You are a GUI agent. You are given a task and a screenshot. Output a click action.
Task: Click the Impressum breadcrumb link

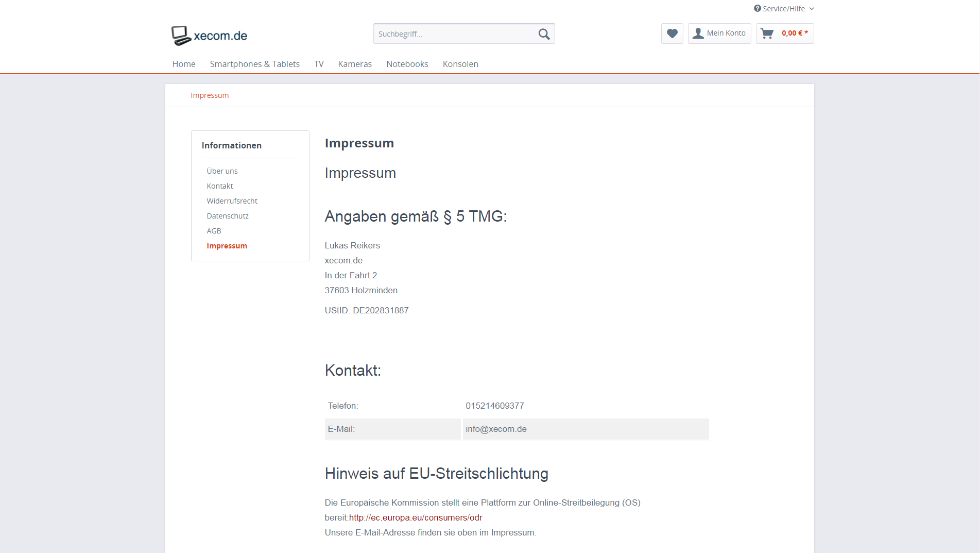210,95
